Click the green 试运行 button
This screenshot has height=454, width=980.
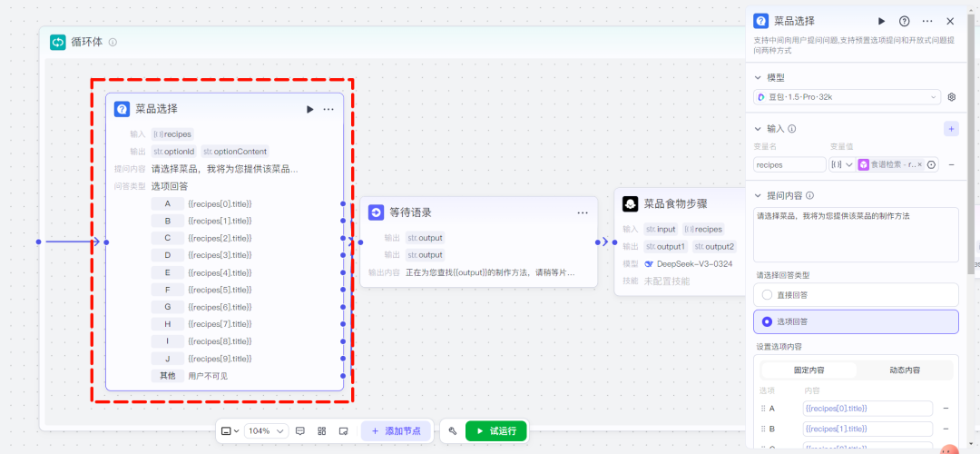496,431
